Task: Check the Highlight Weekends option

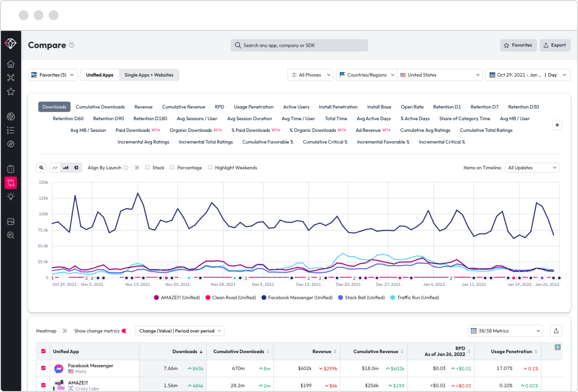Action: click(x=210, y=167)
